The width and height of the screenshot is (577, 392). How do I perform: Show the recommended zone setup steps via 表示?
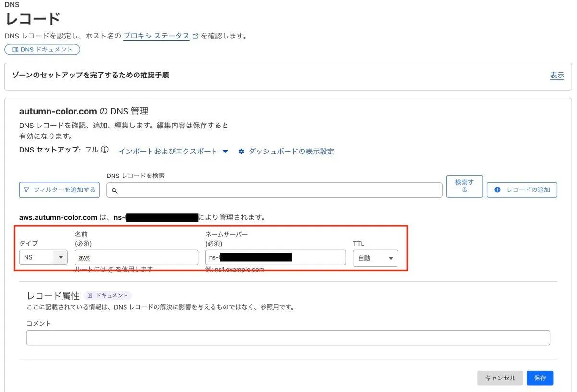(557, 76)
